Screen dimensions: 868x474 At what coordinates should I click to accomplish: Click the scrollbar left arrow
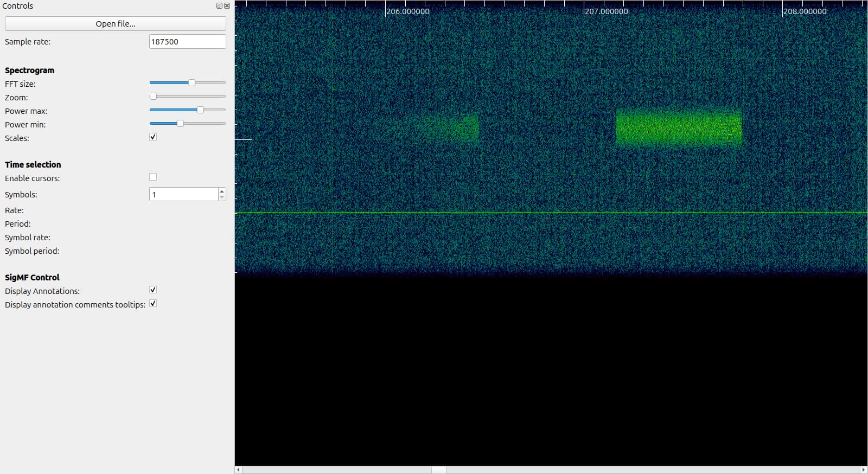pos(238,470)
